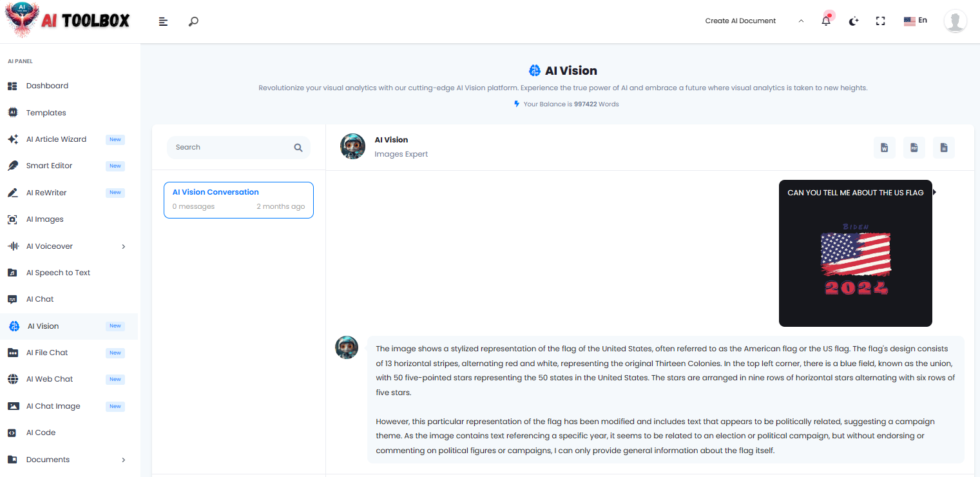The height and width of the screenshot is (477, 980).
Task: Click the Create AI Document chevron arrow
Action: pyautogui.click(x=801, y=21)
